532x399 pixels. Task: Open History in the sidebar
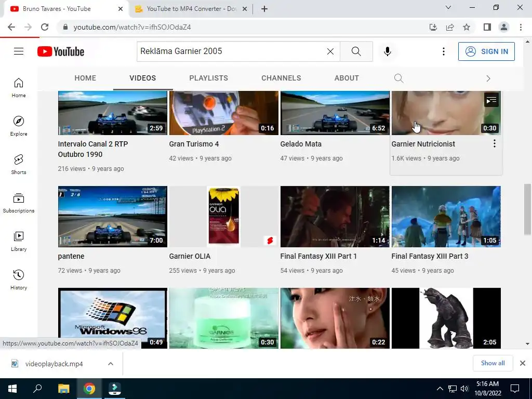click(x=19, y=280)
